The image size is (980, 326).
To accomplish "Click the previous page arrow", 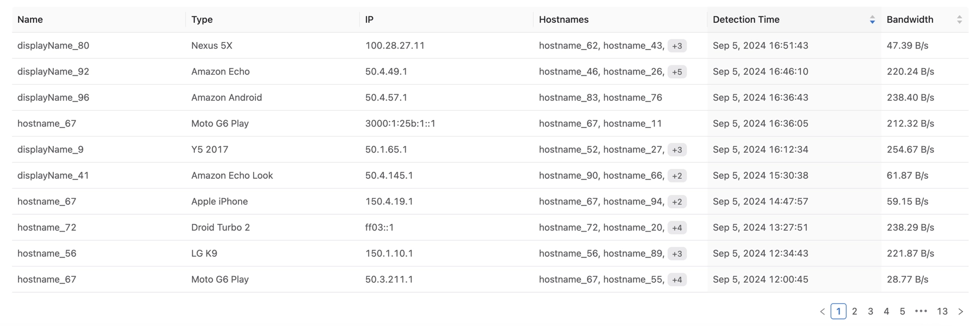I will point(822,311).
